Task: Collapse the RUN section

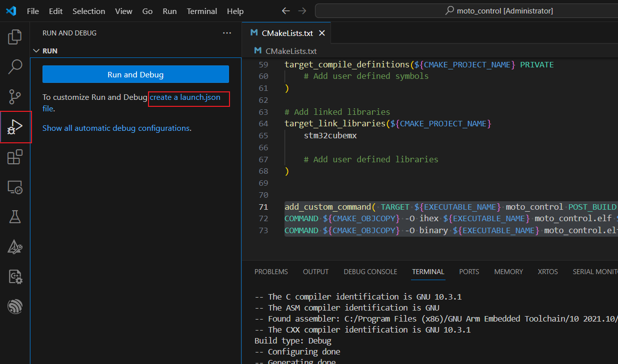Action: [x=36, y=50]
